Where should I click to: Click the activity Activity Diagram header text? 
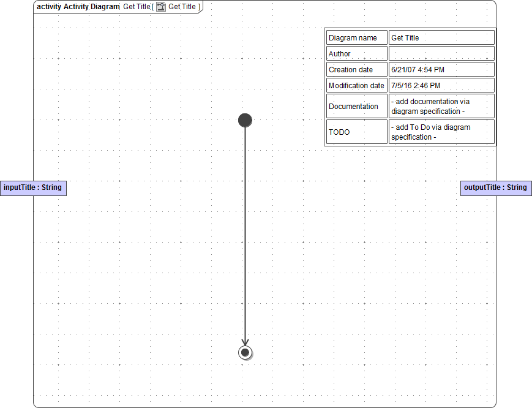coord(78,7)
